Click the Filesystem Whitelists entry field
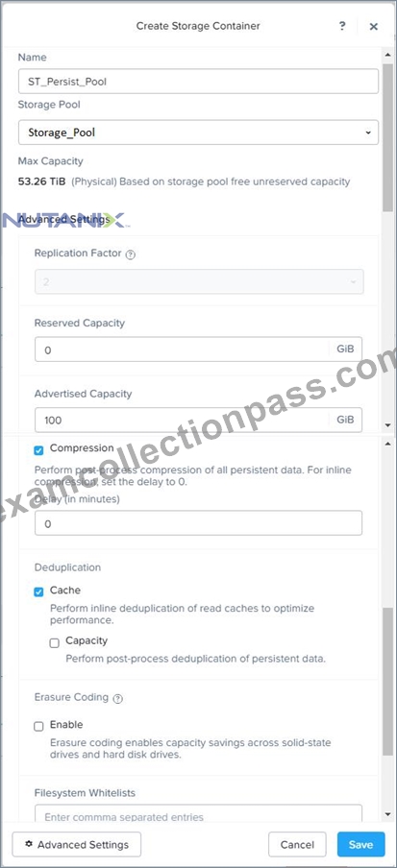This screenshot has width=397, height=868. 198,814
